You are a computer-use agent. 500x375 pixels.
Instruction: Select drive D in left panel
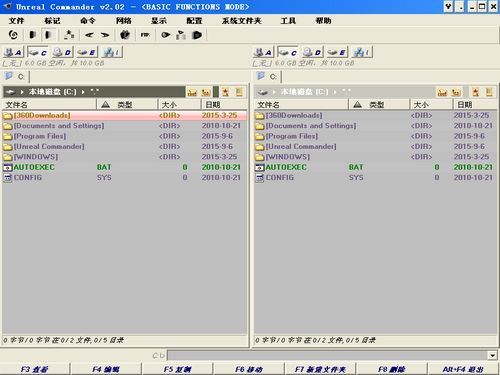point(62,52)
